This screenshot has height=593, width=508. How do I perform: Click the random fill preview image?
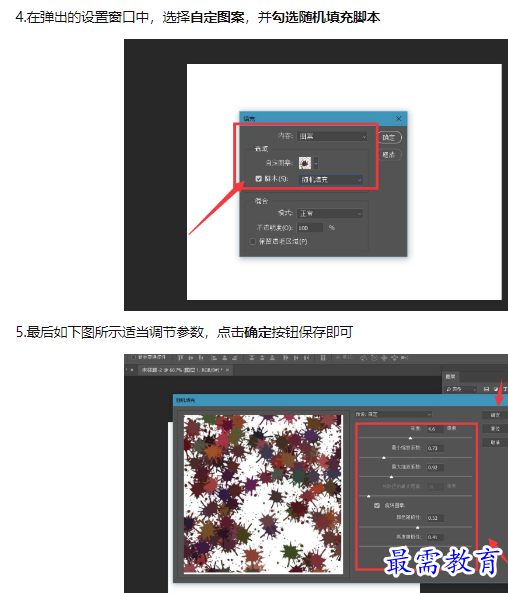point(263,494)
